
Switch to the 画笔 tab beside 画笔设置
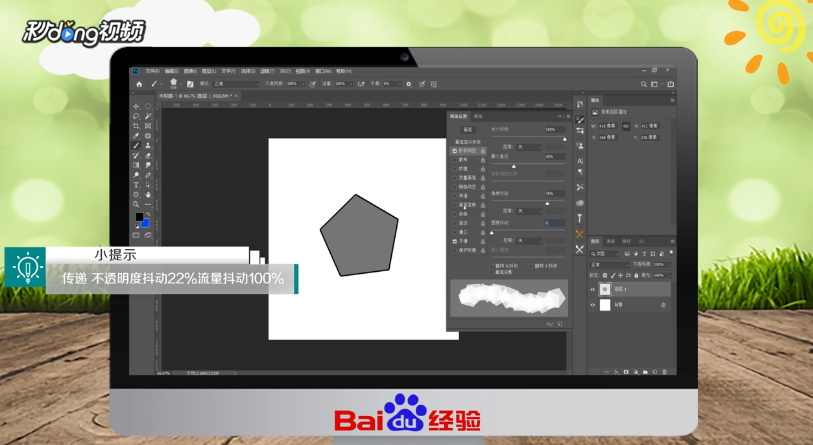click(478, 116)
